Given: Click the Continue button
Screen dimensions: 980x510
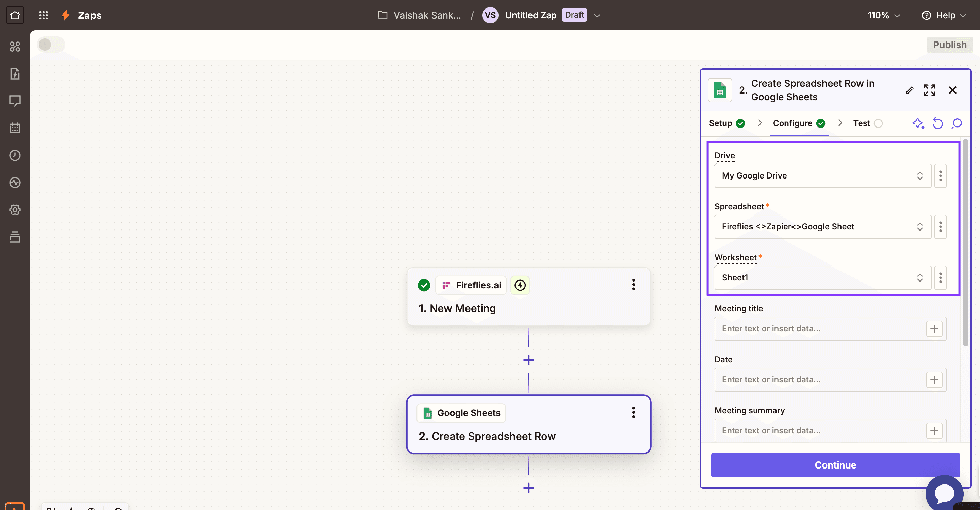Looking at the screenshot, I should [835, 465].
